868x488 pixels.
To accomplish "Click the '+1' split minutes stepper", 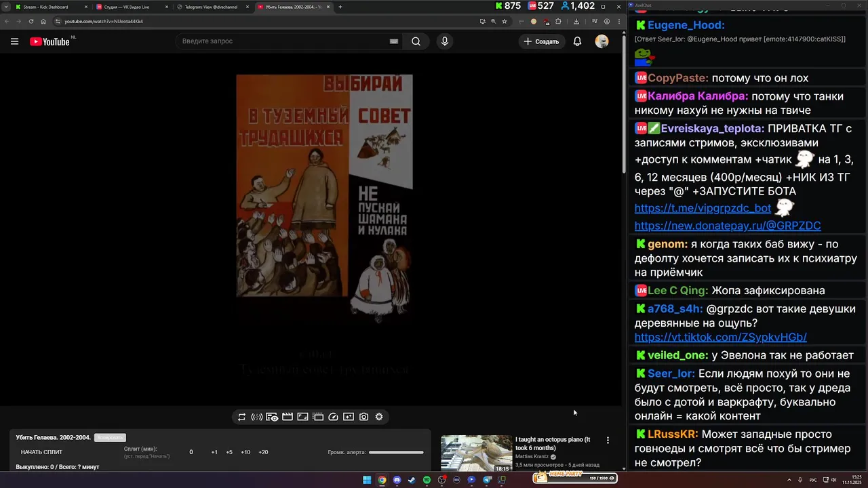I will 214,452.
